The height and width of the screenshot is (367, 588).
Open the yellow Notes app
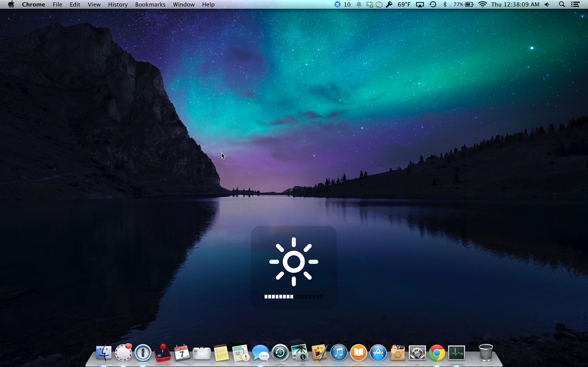(221, 353)
